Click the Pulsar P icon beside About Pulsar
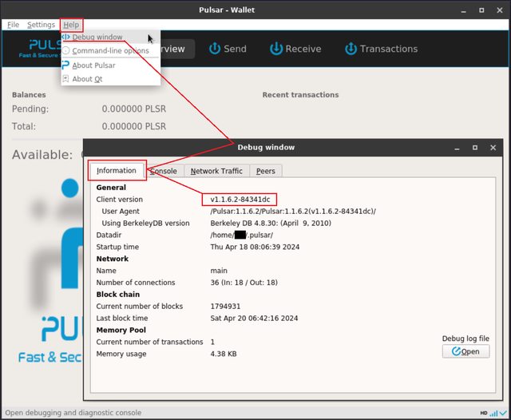The height and width of the screenshot is (420, 511). click(x=65, y=65)
